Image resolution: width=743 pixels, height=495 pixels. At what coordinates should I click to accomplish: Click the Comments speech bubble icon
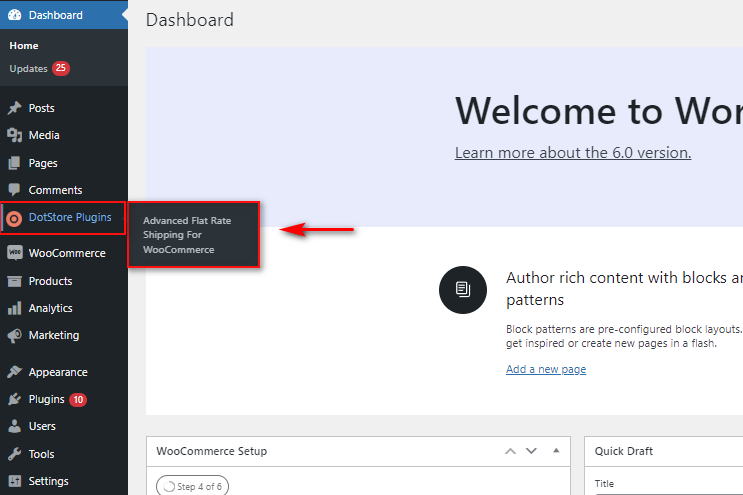pos(15,190)
